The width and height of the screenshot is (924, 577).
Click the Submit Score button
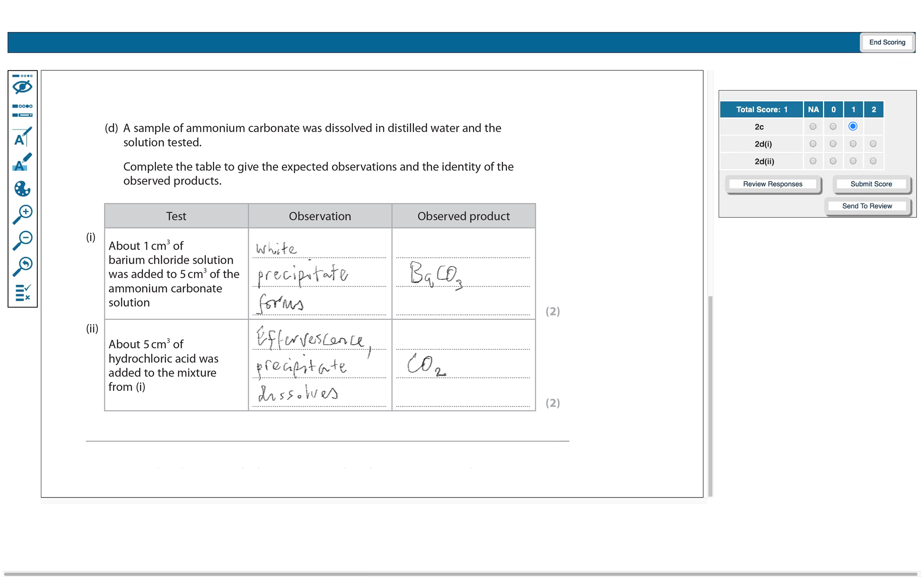[871, 184]
